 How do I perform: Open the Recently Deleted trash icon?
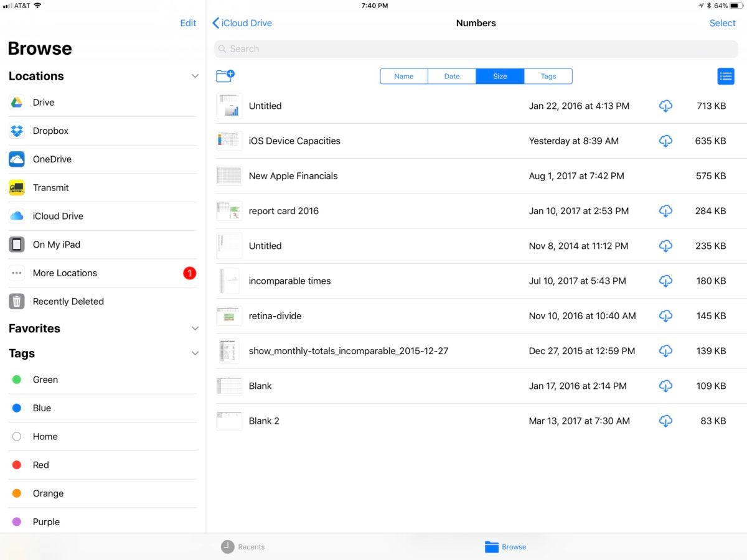pyautogui.click(x=17, y=301)
